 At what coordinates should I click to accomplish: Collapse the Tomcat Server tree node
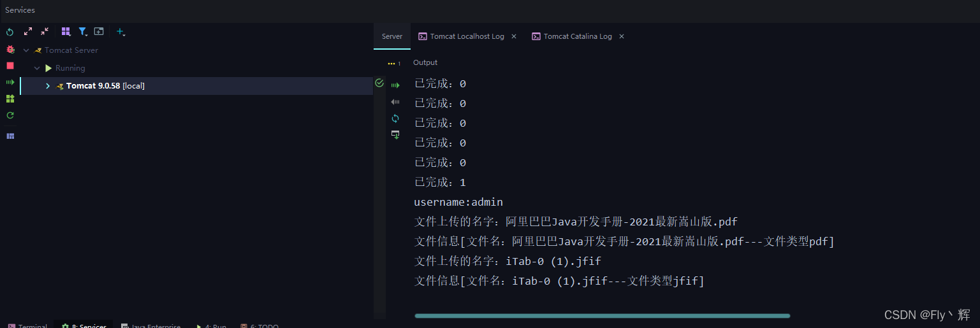[x=26, y=50]
